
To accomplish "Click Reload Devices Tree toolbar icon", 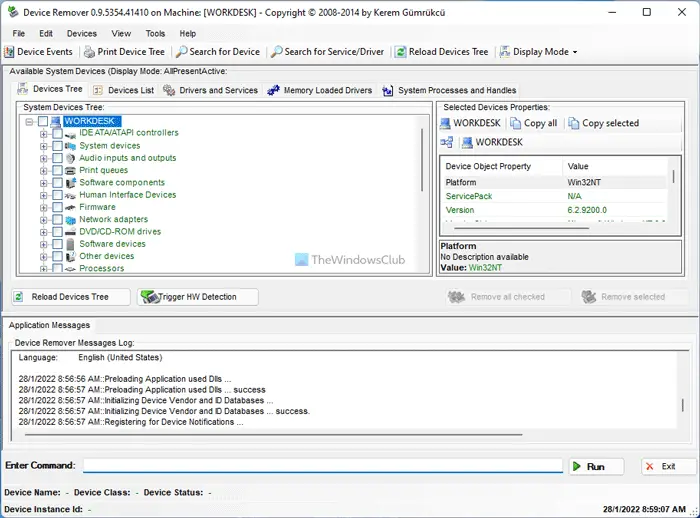I will [401, 52].
